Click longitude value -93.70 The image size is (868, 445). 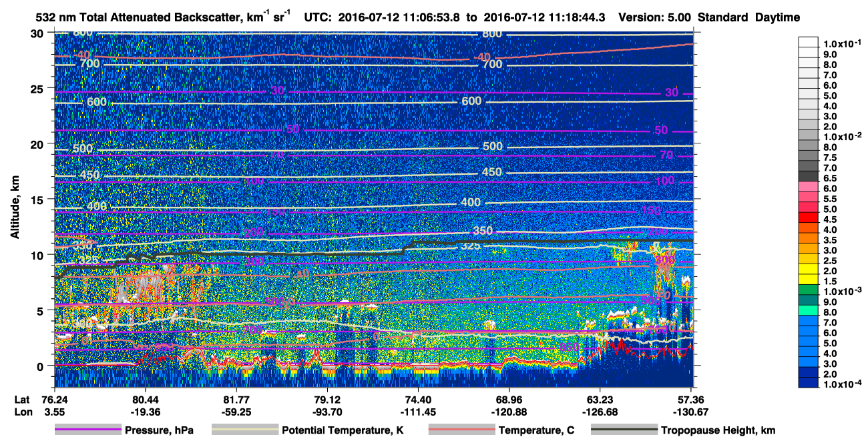(327, 412)
